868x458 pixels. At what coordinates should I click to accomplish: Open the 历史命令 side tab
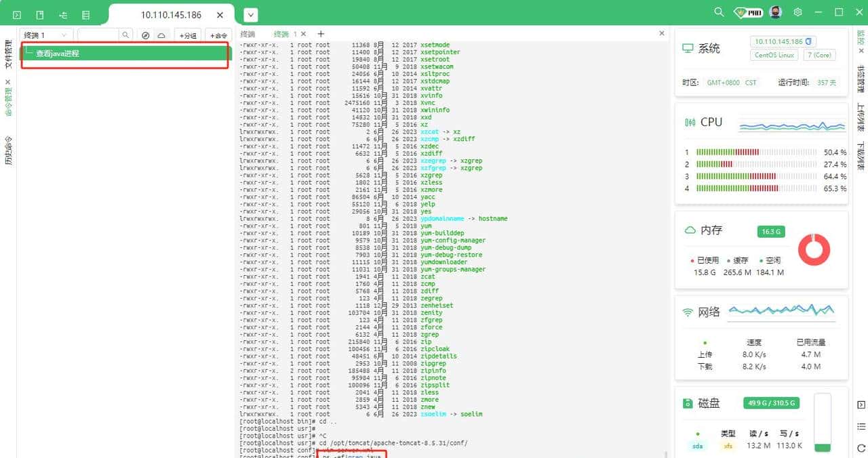8,150
